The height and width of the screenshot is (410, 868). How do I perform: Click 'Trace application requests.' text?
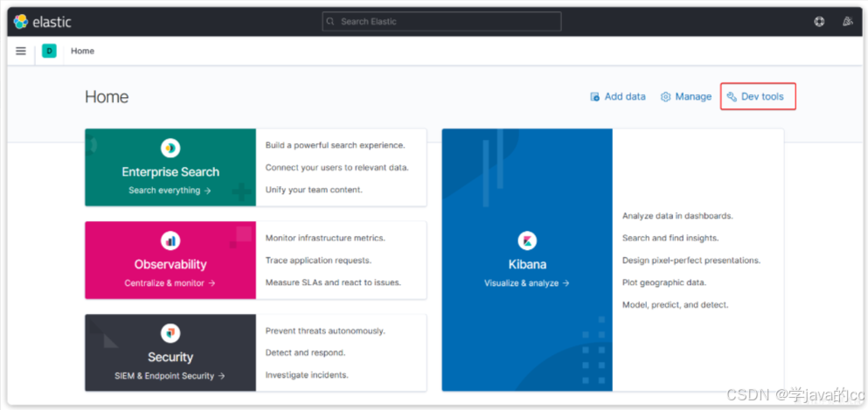tap(319, 260)
